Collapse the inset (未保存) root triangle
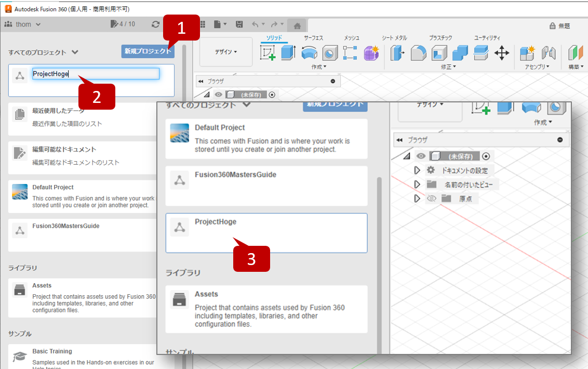The width and height of the screenshot is (588, 369). coord(407,156)
